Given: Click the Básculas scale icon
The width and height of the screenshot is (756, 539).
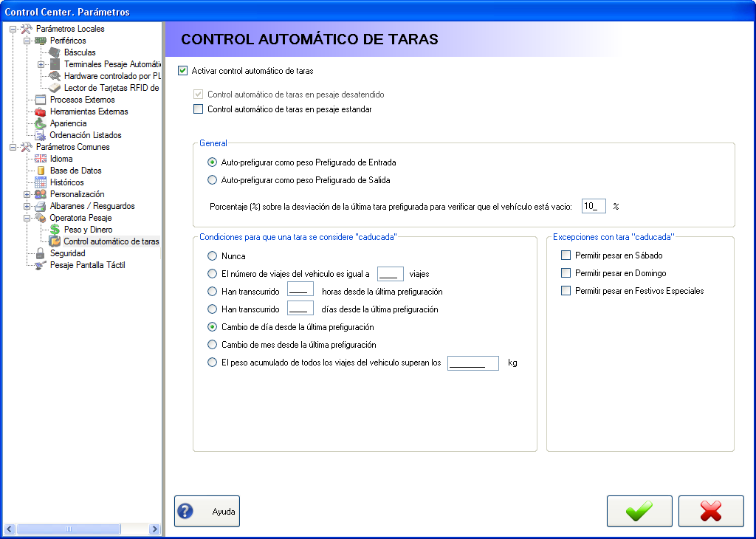Looking at the screenshot, I should tap(55, 52).
